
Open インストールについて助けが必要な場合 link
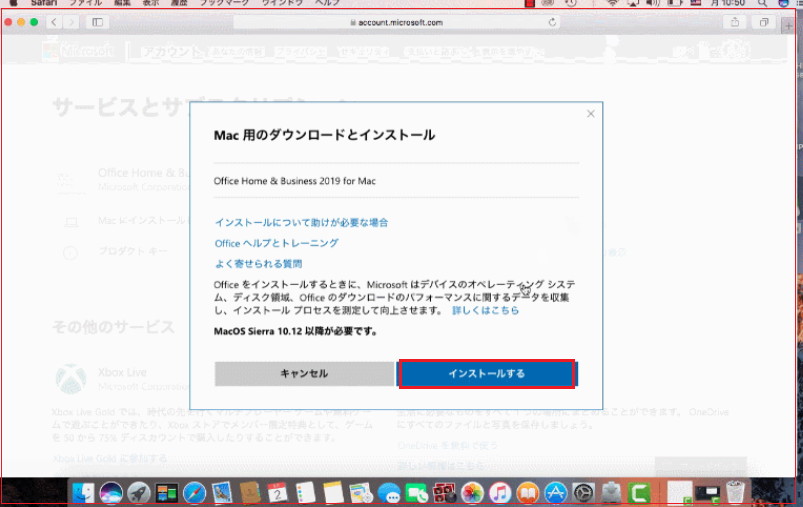(x=301, y=222)
